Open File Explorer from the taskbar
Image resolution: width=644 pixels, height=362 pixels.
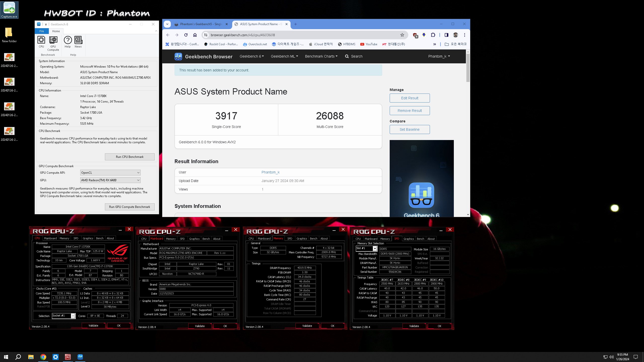[31, 357]
